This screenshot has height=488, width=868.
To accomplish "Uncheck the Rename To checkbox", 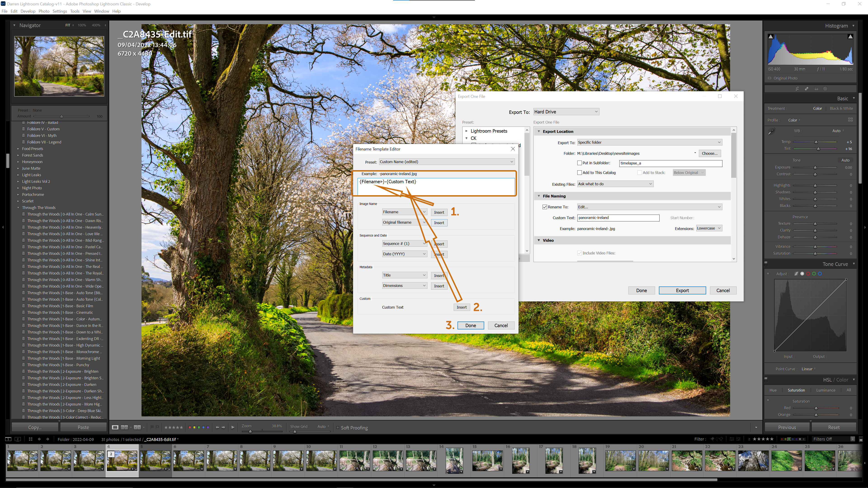I will 545,207.
